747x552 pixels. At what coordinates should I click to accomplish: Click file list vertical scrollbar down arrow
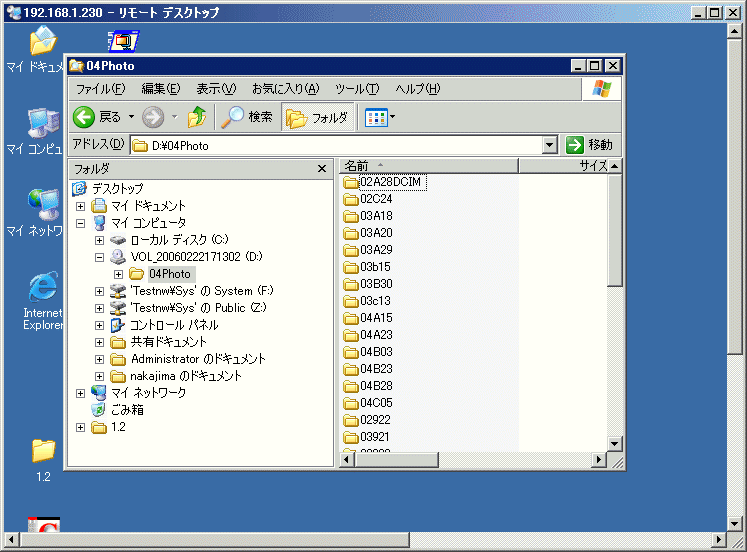click(x=615, y=444)
